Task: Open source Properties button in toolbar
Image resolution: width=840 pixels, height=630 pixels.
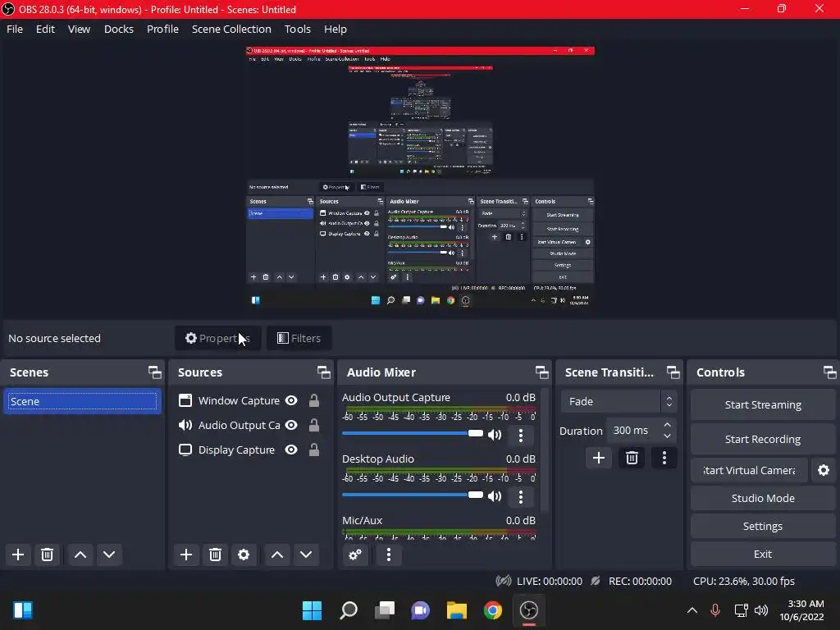Action: 218,338
